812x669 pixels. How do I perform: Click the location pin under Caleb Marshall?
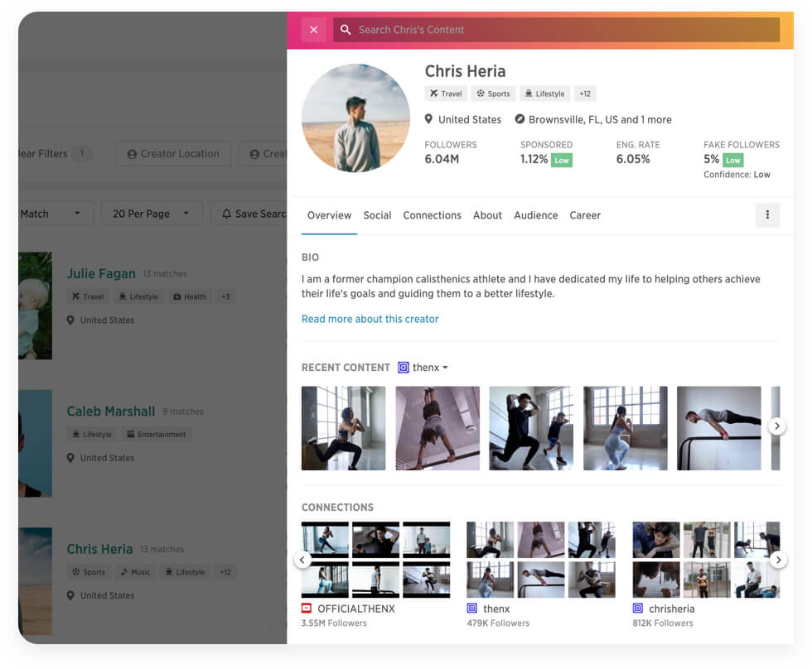click(70, 457)
